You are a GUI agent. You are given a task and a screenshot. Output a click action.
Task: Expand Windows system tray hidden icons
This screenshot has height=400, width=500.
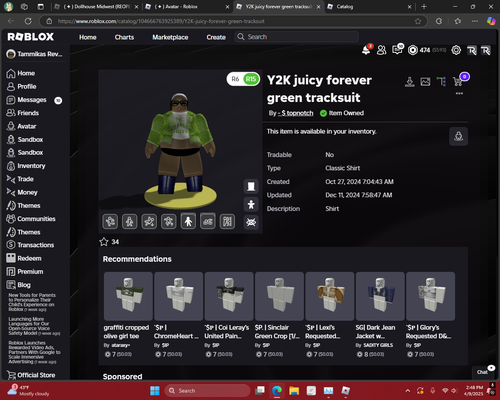408,390
